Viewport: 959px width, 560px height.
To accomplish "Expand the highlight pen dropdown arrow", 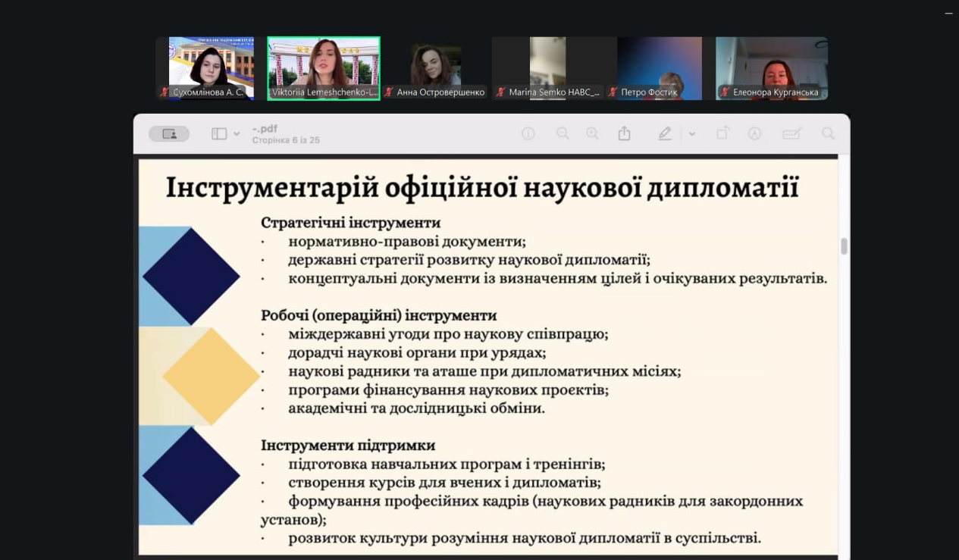I will (x=691, y=134).
